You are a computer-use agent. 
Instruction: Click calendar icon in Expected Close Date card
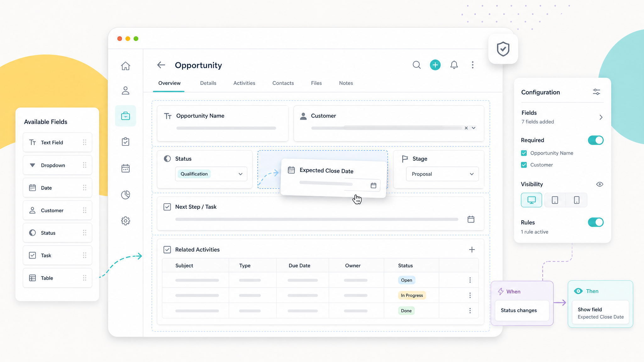[x=374, y=185]
